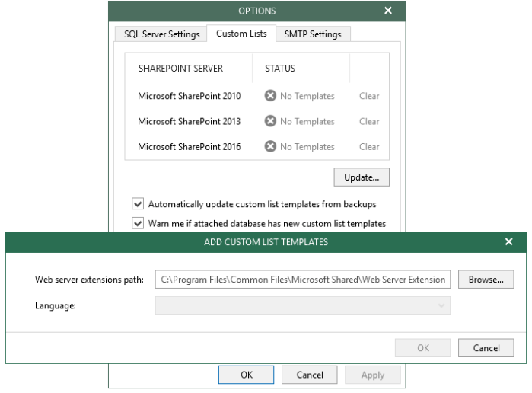Viewport: 532px width, 393px height.
Task: Click Cancel in the Options dialog
Action: point(310,375)
